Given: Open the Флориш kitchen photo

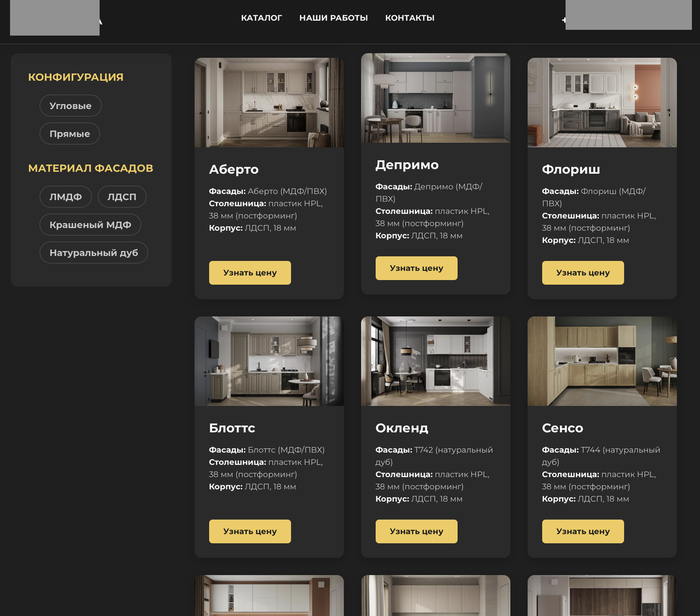Looking at the screenshot, I should pyautogui.click(x=602, y=102).
